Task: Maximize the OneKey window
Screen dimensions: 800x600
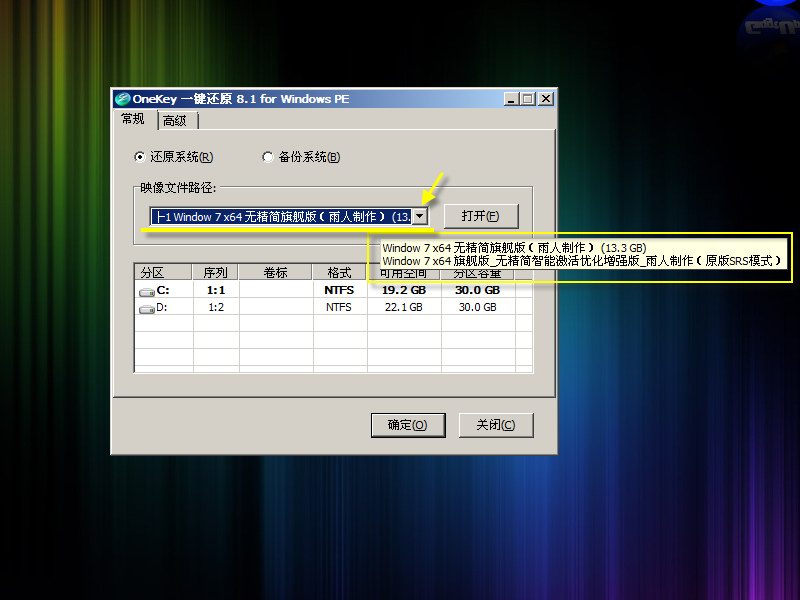Action: click(528, 99)
